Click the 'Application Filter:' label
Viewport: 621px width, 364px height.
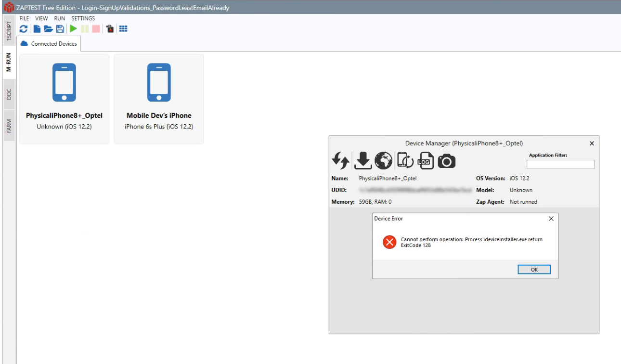(548, 156)
